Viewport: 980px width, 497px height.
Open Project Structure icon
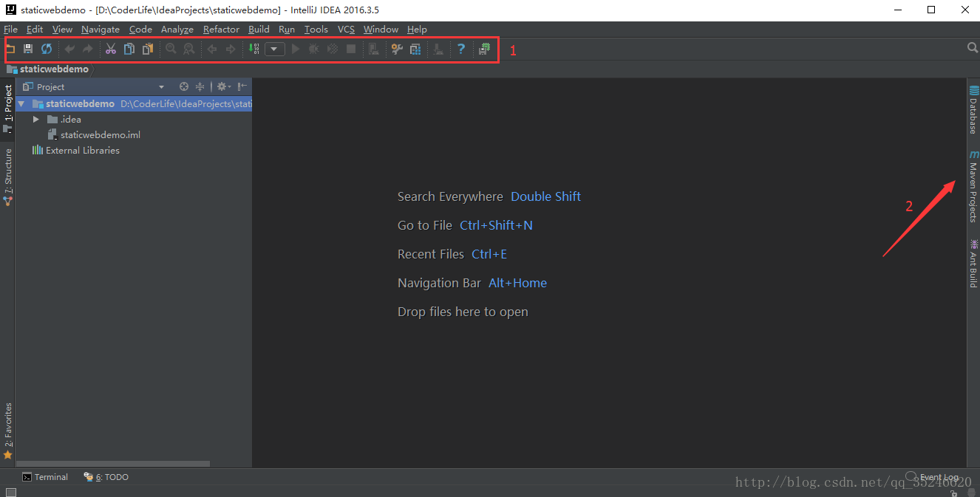[x=415, y=49]
